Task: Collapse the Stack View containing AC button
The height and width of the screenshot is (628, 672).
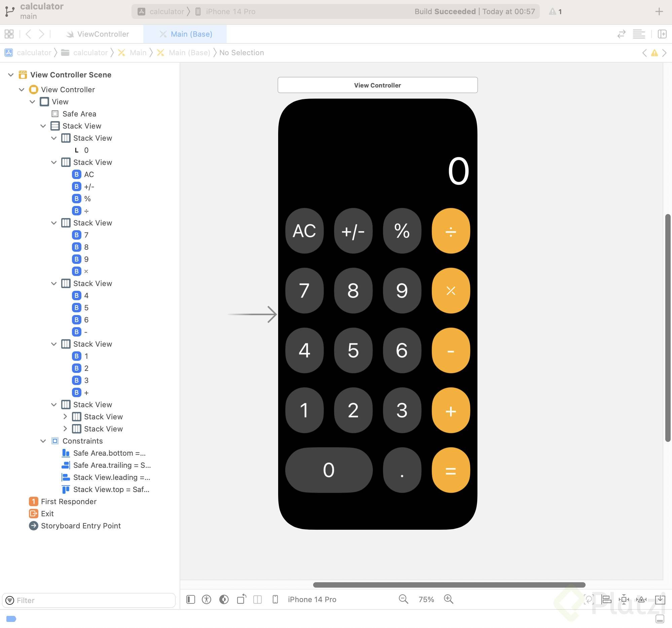Action: click(54, 162)
